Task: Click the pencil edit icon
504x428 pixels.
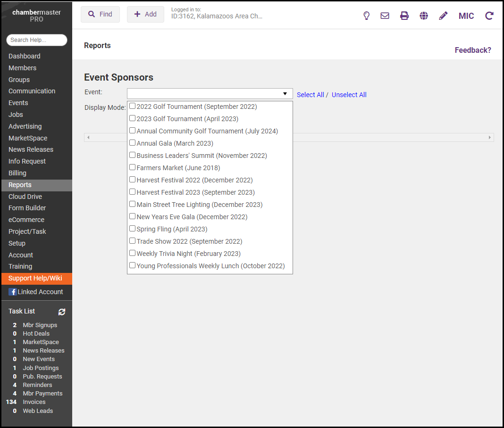Action: click(443, 16)
